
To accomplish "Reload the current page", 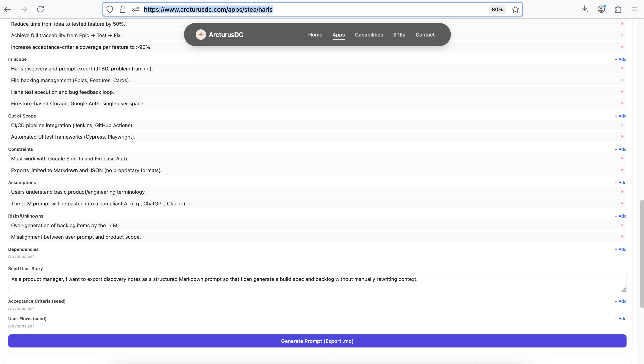I will click(x=40, y=9).
